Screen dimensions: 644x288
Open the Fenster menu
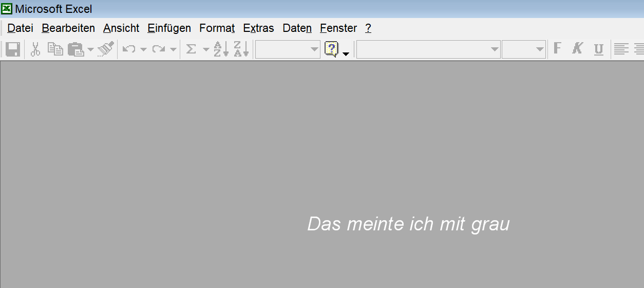(338, 28)
